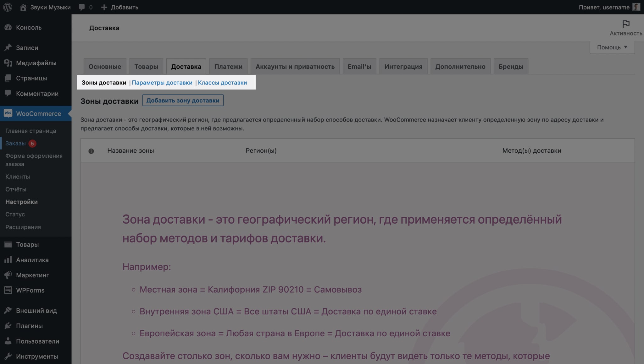Click the Товары archive icon in sidebar
Viewport: 644px width, 364px height.
(8, 244)
